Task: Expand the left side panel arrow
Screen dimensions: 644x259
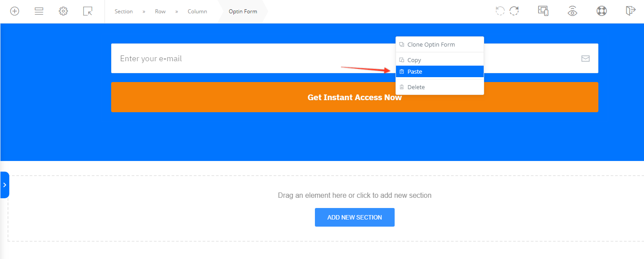Action: [4, 185]
